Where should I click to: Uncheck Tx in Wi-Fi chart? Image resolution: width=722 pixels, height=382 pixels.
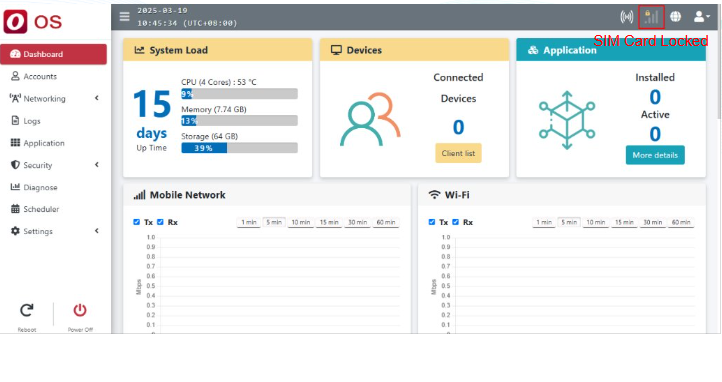431,222
